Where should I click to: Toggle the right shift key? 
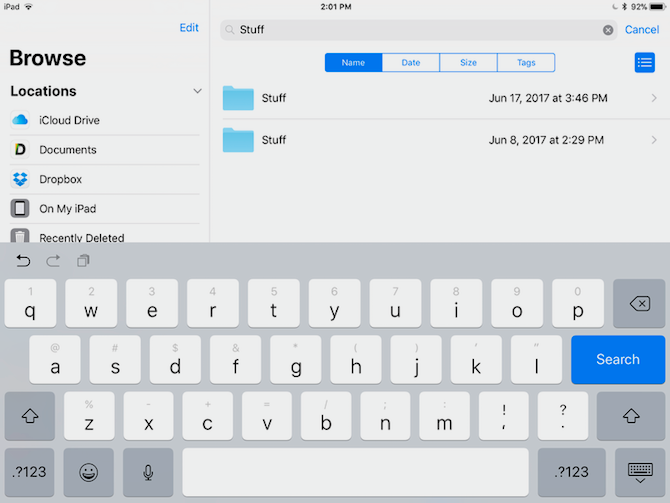(x=630, y=416)
